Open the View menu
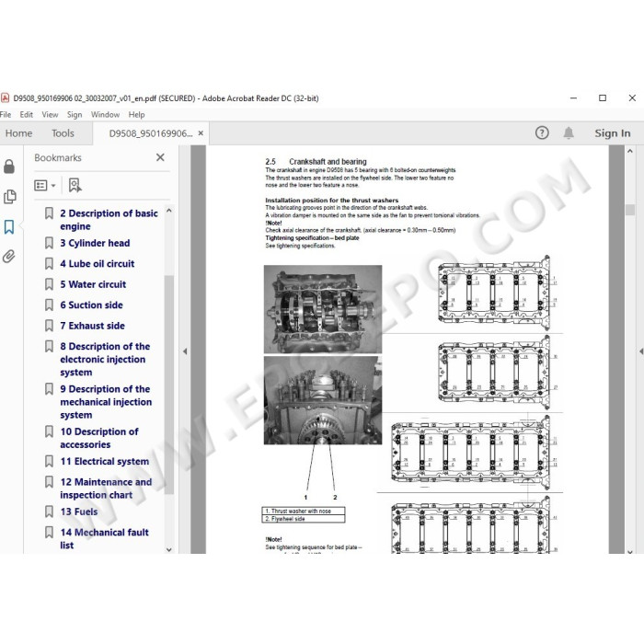Viewport: 644px width, 644px height. point(50,115)
